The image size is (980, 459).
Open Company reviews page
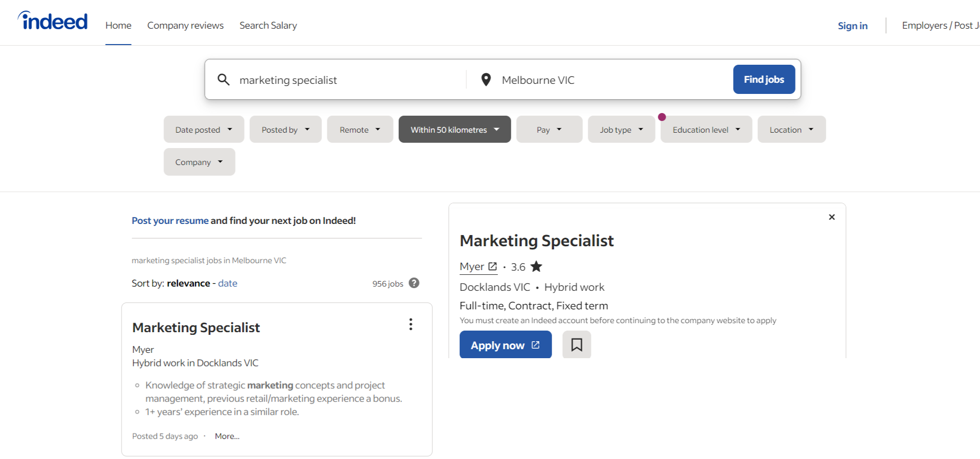click(186, 25)
